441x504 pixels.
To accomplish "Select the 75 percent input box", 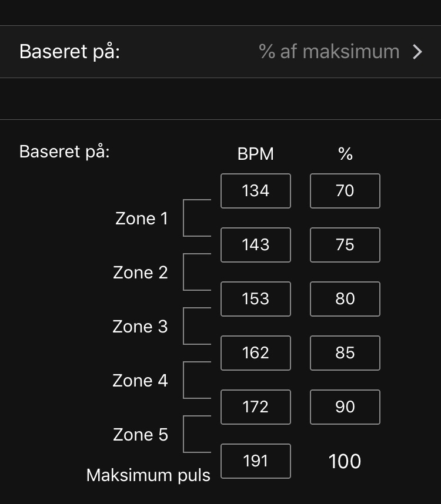I will [345, 245].
